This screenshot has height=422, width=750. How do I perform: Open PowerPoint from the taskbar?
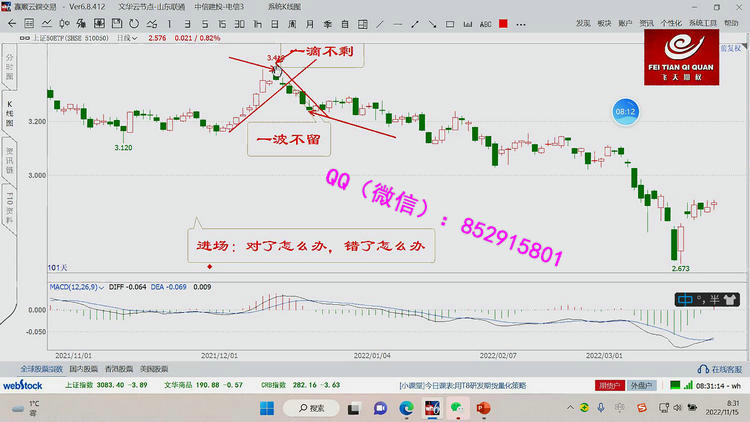point(484,408)
